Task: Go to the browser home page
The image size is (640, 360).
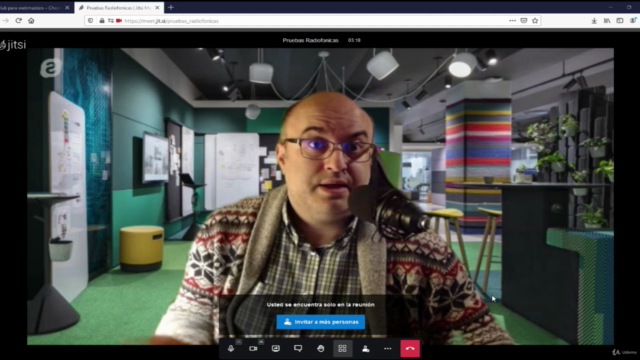Action: 31,20
